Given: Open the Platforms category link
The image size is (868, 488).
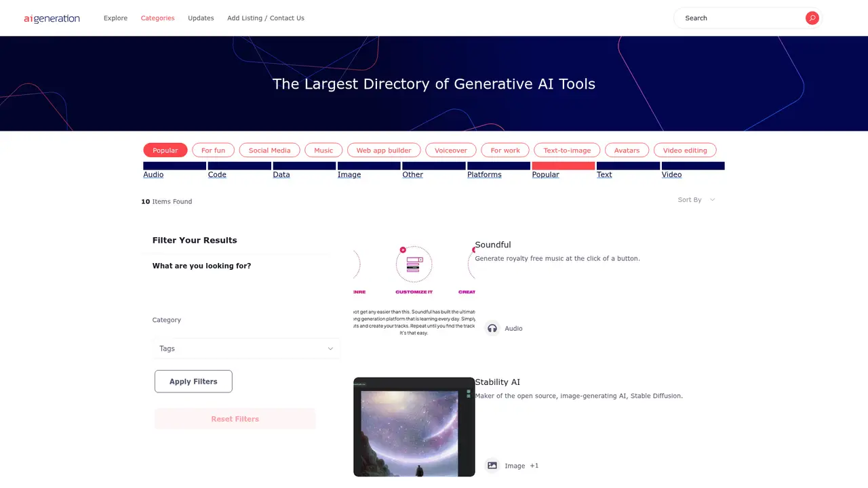Looking at the screenshot, I should pos(484,175).
